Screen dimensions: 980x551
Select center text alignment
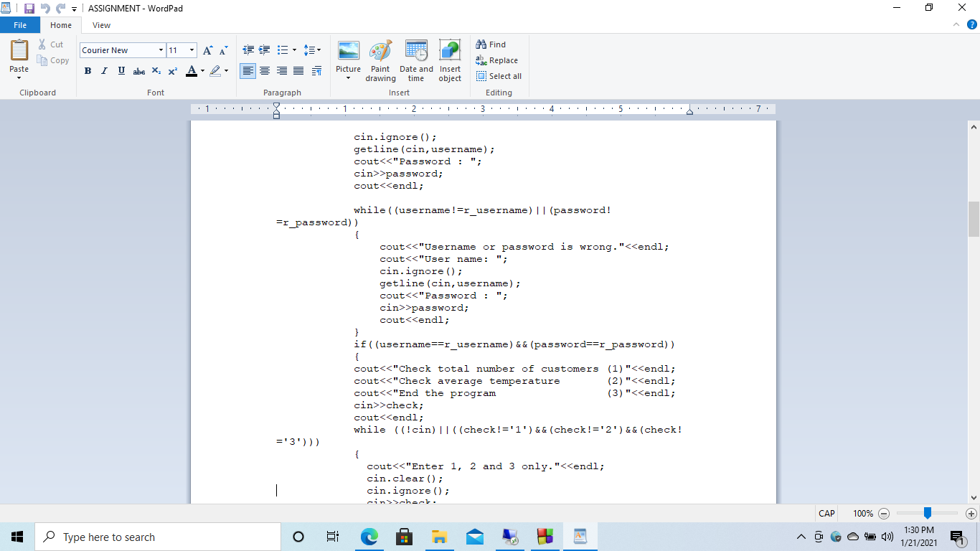[265, 71]
